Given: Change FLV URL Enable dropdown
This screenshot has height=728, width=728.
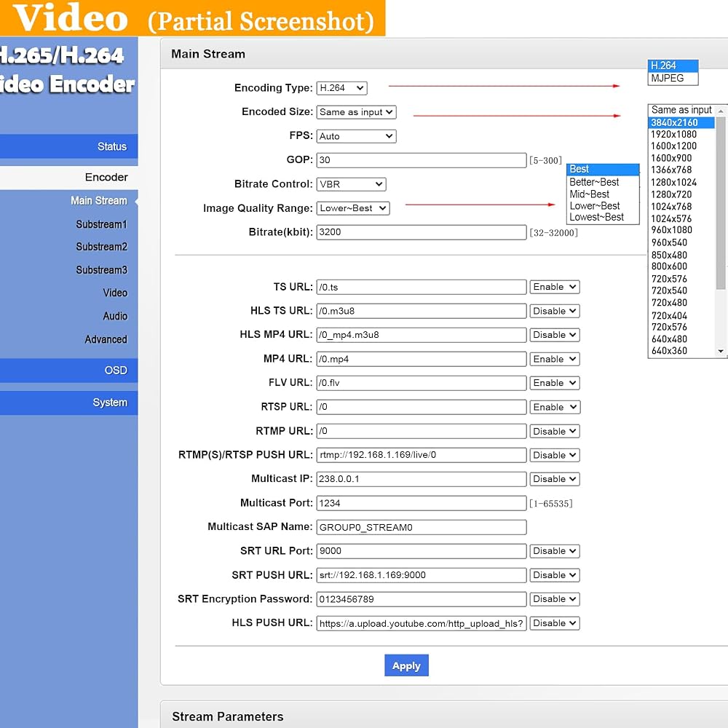Looking at the screenshot, I should pyautogui.click(x=554, y=383).
